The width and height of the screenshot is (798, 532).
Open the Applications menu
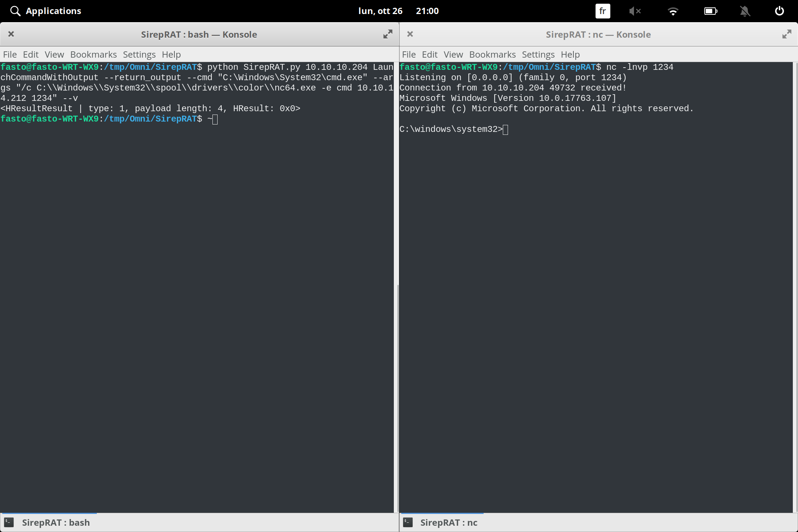click(54, 11)
